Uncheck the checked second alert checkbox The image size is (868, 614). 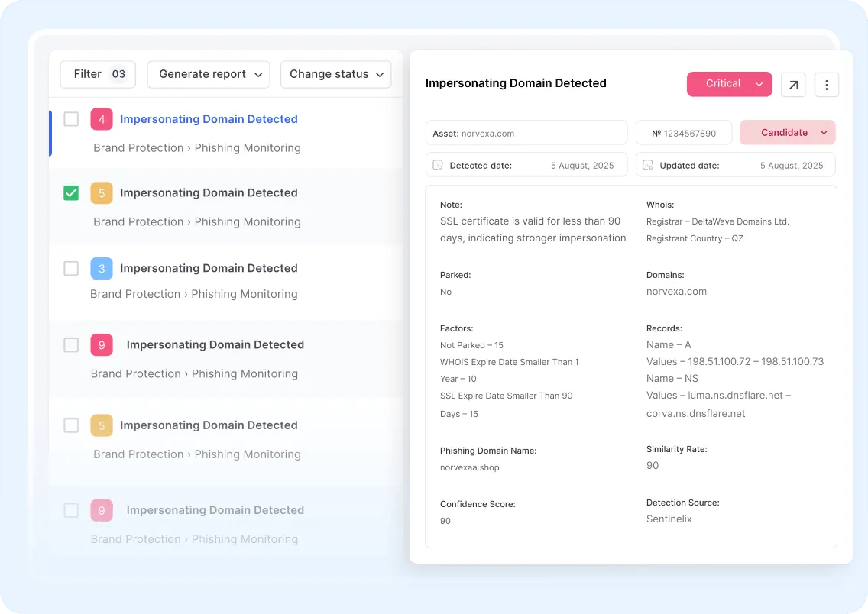click(71, 193)
